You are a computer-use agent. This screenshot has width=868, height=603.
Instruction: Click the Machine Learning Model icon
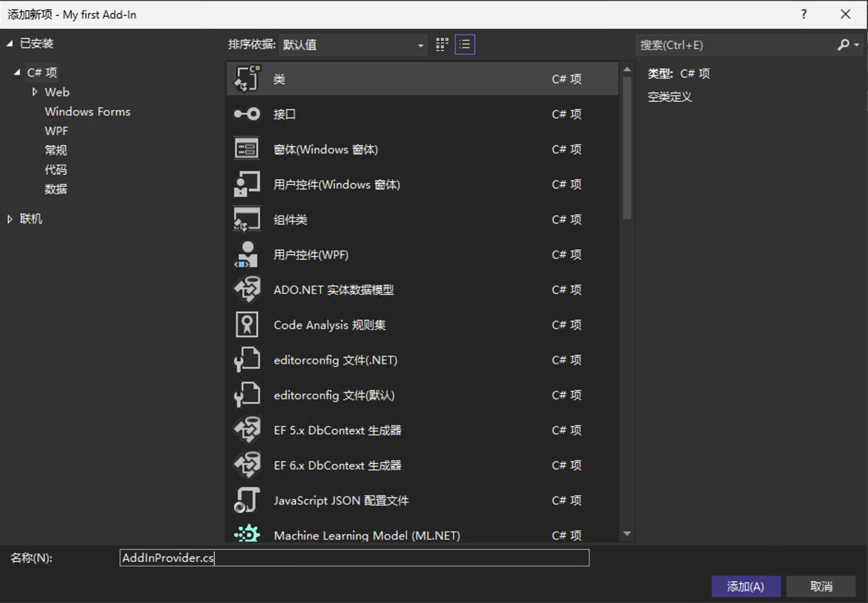pos(247,534)
